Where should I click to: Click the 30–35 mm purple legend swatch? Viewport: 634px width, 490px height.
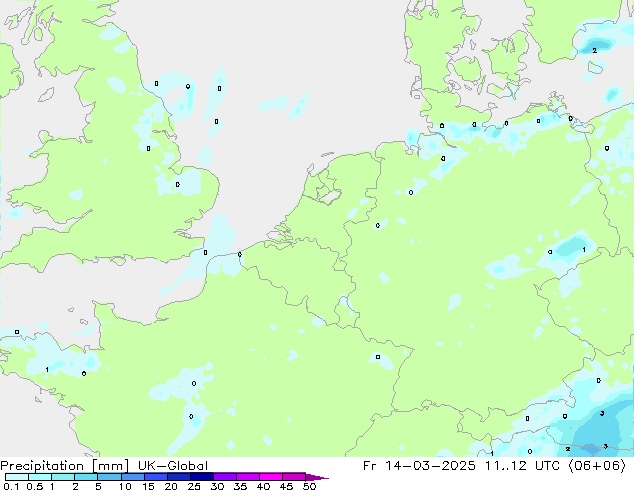[225, 477]
